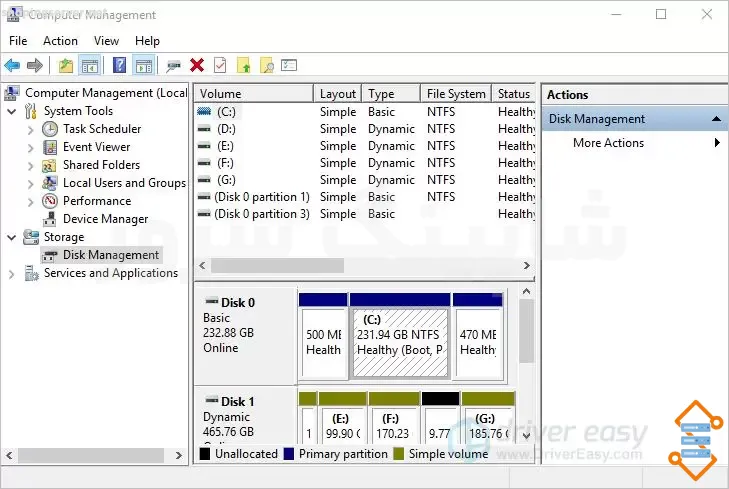Select the (Disk 0 partition 1) row
Viewport: 729px width, 489px height.
click(365, 197)
